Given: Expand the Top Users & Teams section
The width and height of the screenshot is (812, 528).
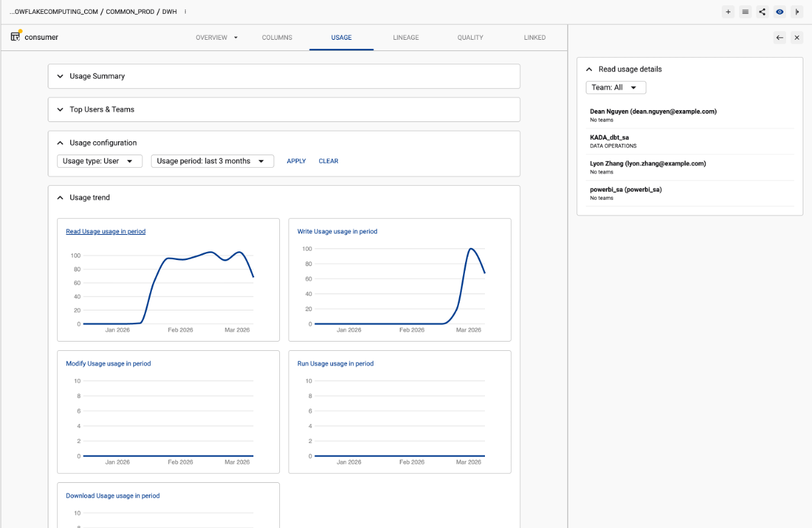Looking at the screenshot, I should 60,109.
